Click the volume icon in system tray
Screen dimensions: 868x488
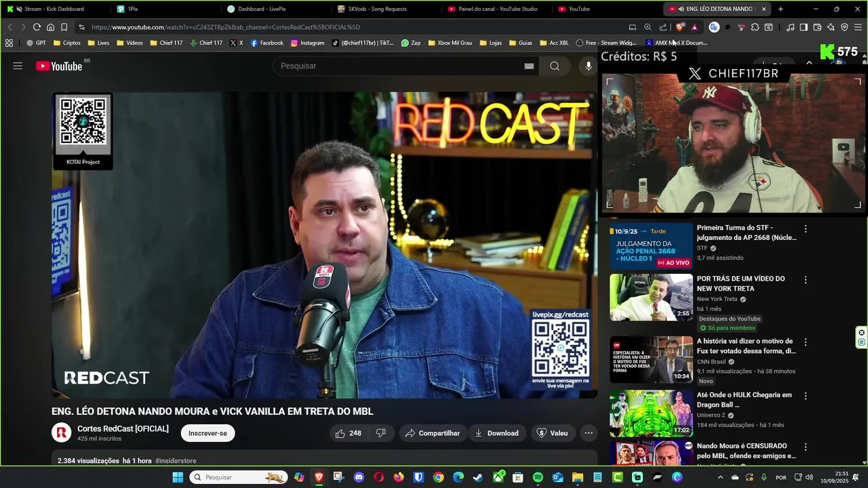click(x=809, y=477)
